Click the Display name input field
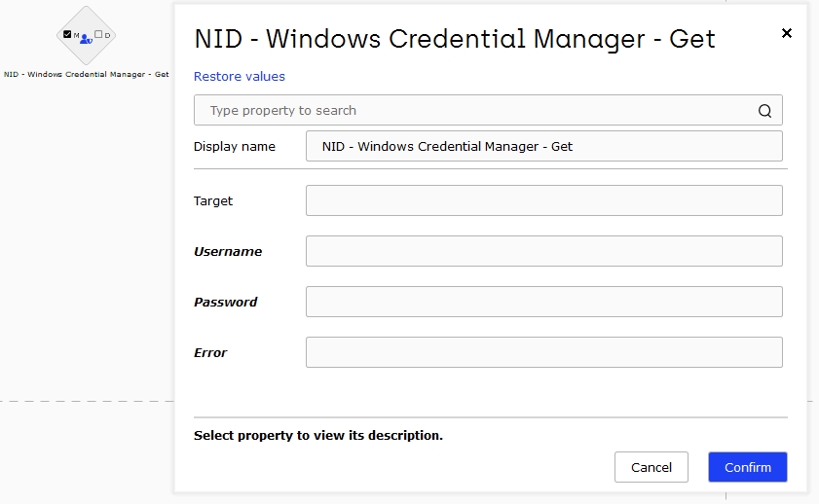This screenshot has height=504, width=819. [x=543, y=146]
